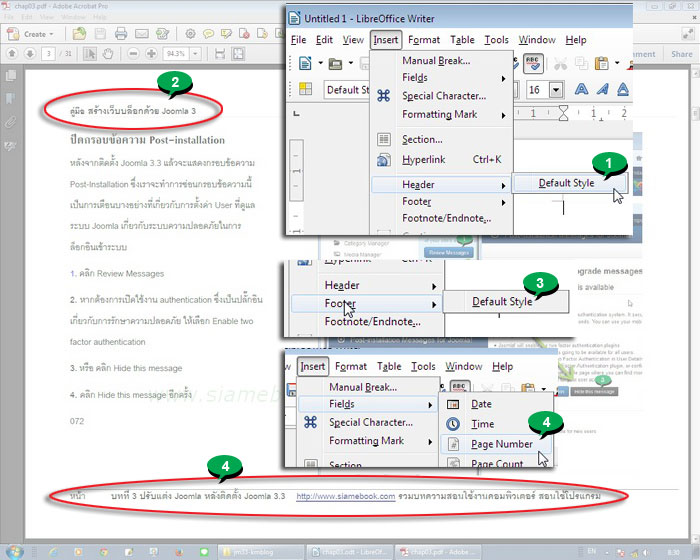Open Help menu in top Writer window

pyautogui.click(x=575, y=40)
